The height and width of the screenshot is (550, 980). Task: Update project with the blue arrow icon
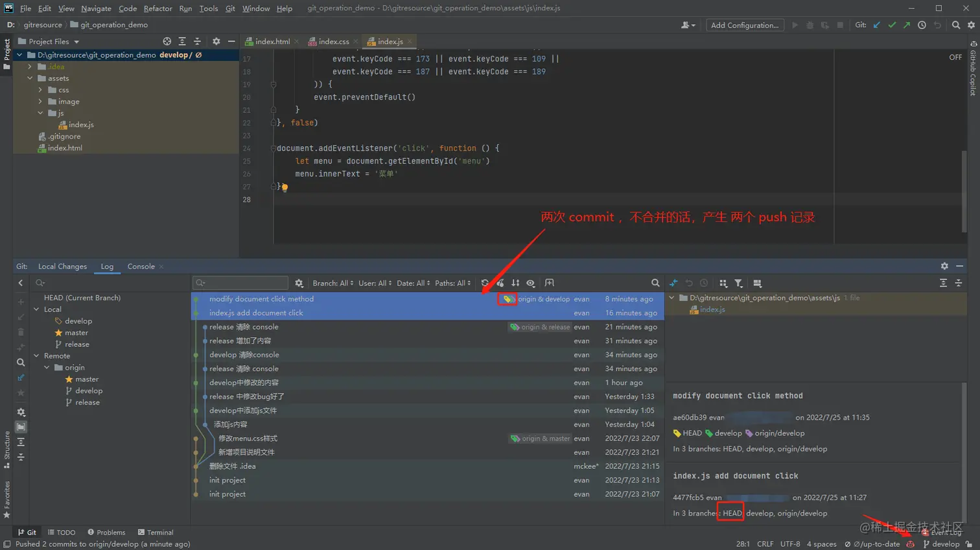tap(876, 25)
